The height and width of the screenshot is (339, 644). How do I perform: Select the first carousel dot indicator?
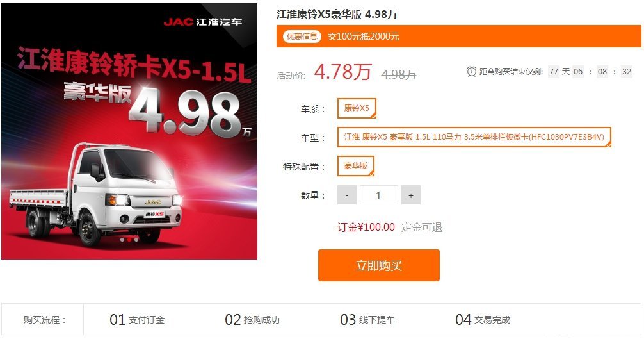(x=122, y=239)
